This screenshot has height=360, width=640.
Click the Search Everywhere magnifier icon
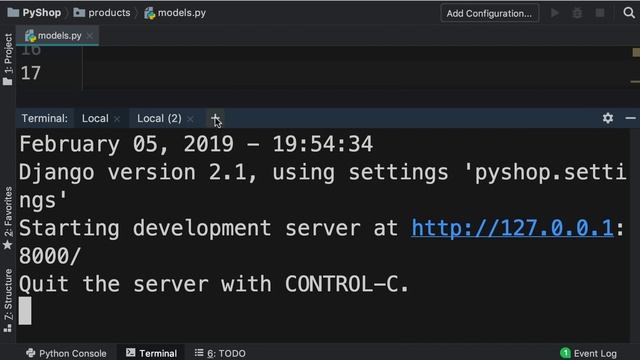tap(629, 13)
